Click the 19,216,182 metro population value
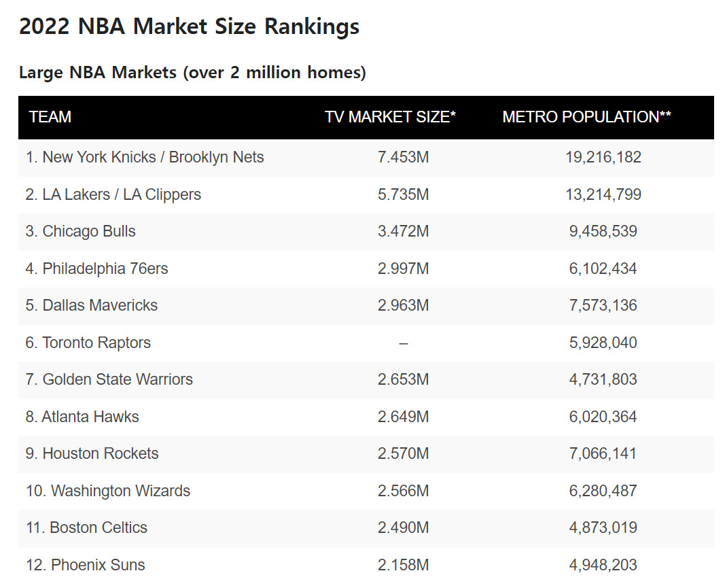The width and height of the screenshot is (727, 588). click(603, 158)
